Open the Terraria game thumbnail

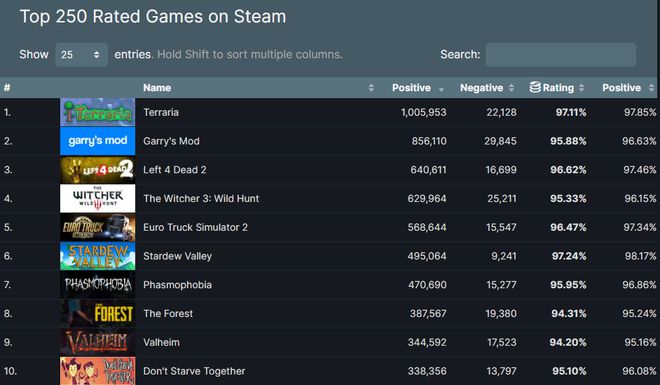point(98,112)
